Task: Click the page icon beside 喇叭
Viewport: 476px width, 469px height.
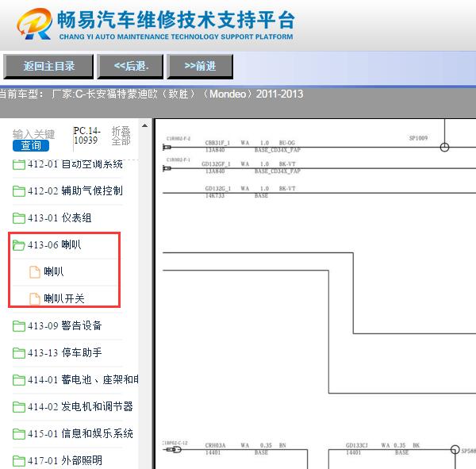Action: tap(35, 272)
